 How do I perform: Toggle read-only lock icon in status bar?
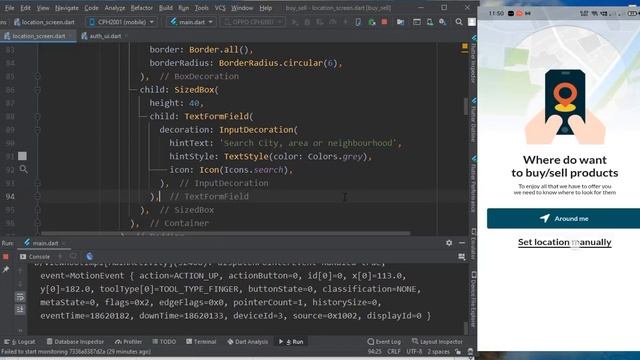458,351
